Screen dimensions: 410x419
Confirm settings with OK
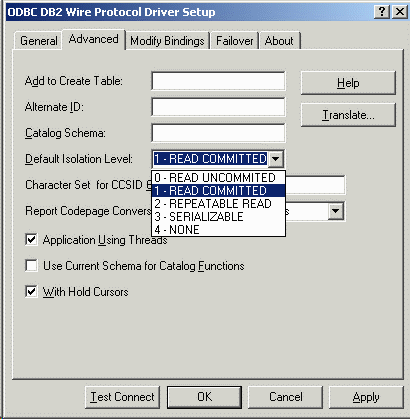pyautogui.click(x=204, y=397)
